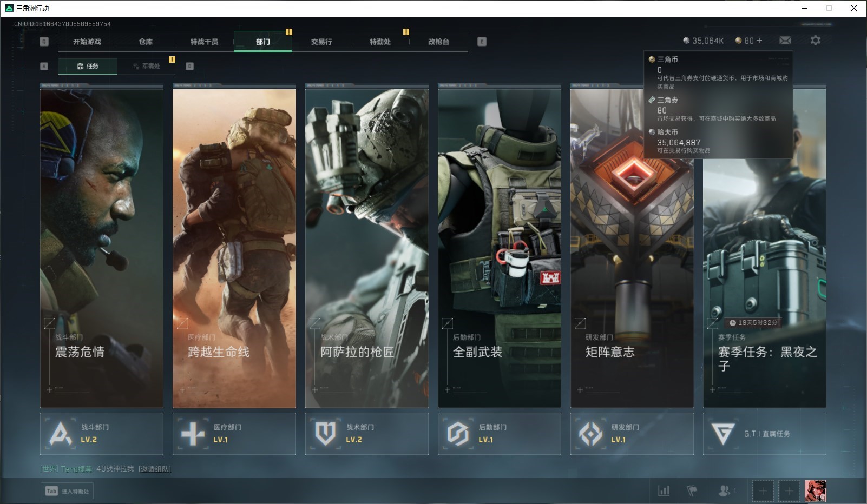The height and width of the screenshot is (504, 867).
Task: Open the flags icon in bottom bar
Action: tap(692, 491)
